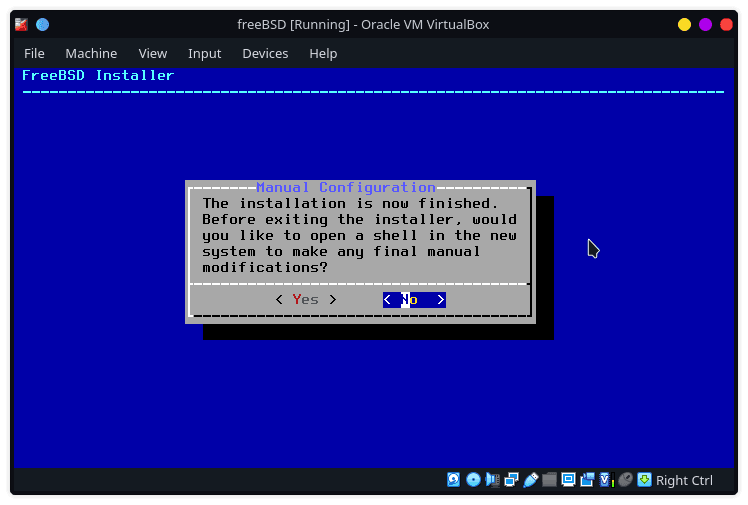The image size is (748, 505).
Task: Click the network adapters status icon
Action: tap(511, 480)
